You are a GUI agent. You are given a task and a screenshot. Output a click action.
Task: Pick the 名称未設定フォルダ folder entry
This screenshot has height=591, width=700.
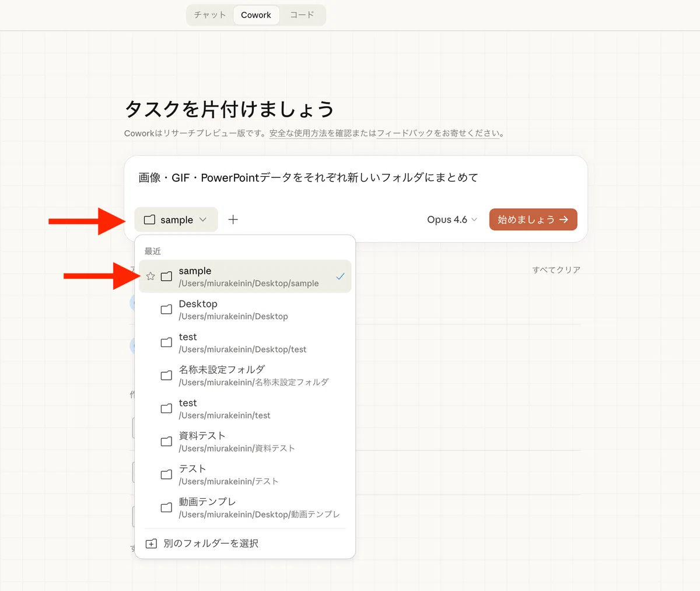[x=245, y=375]
